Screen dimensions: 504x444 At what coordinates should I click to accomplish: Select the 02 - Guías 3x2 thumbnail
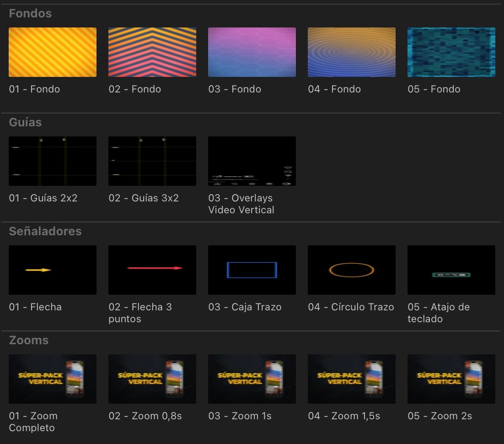pyautogui.click(x=152, y=161)
